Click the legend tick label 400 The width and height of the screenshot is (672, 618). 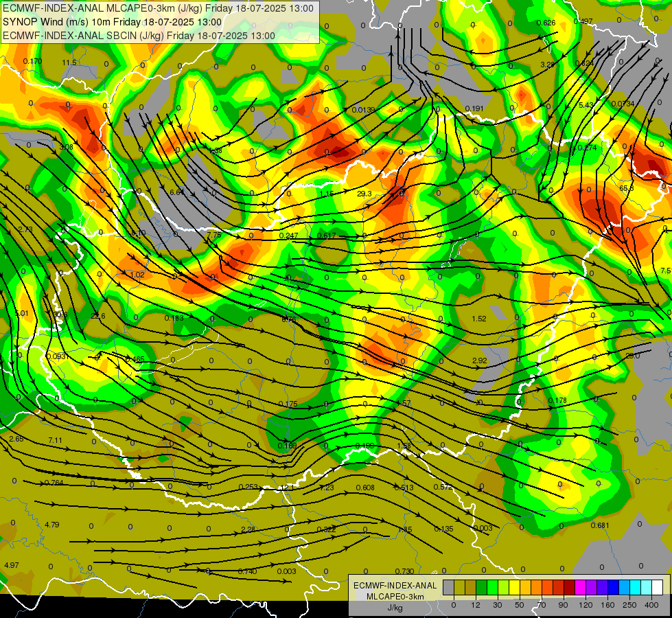pos(651,605)
